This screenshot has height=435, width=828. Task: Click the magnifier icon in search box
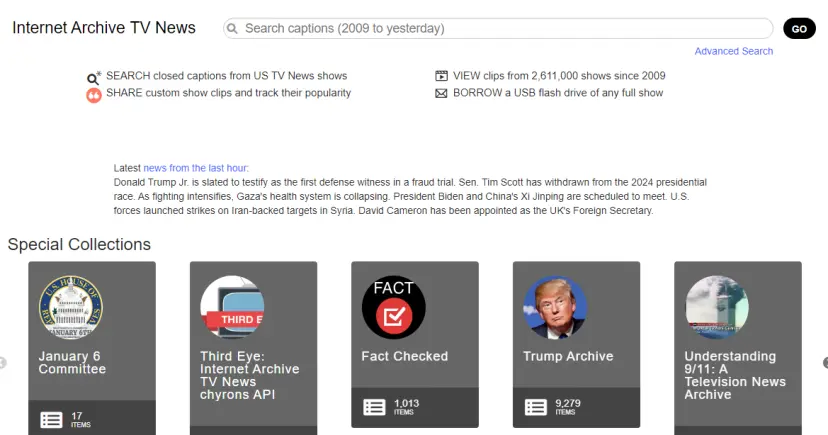point(232,29)
